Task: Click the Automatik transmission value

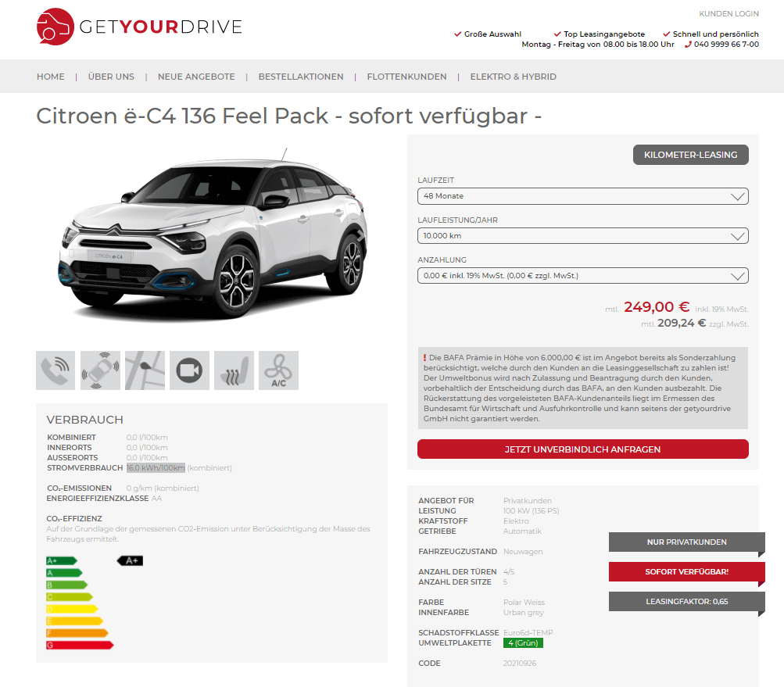Action: (x=522, y=531)
